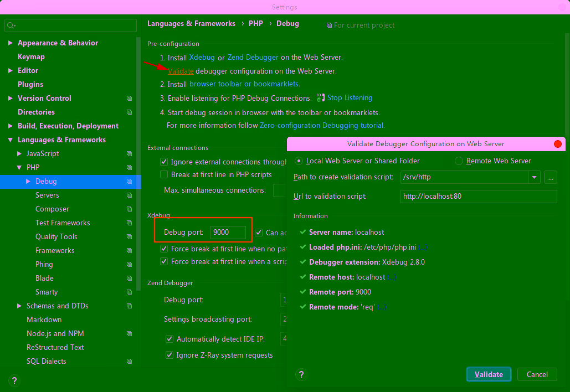Click project-level icon next to Node.js and NPM

[129, 333]
